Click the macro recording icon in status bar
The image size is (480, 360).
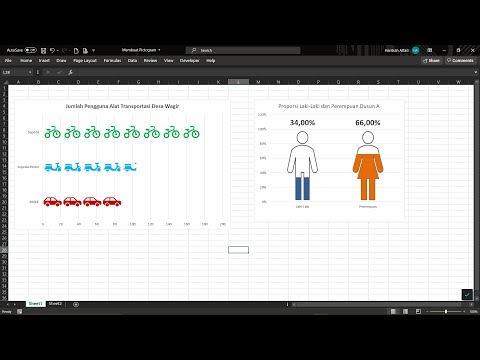point(20,312)
